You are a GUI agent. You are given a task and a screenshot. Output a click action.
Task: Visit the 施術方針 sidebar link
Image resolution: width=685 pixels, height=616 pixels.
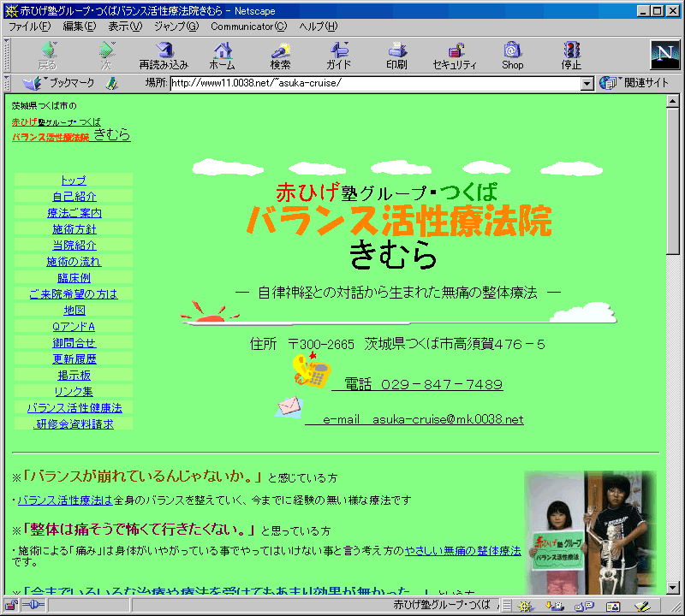(x=74, y=228)
